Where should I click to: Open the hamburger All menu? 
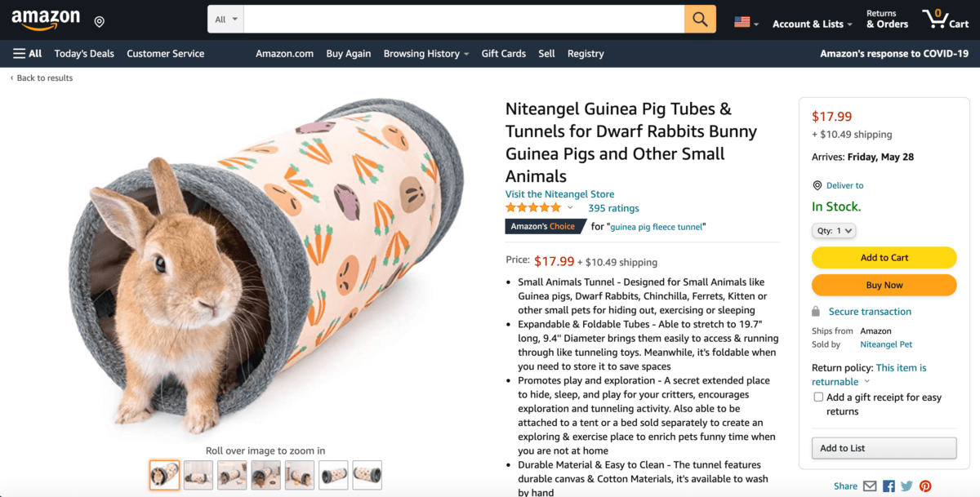tap(16, 53)
